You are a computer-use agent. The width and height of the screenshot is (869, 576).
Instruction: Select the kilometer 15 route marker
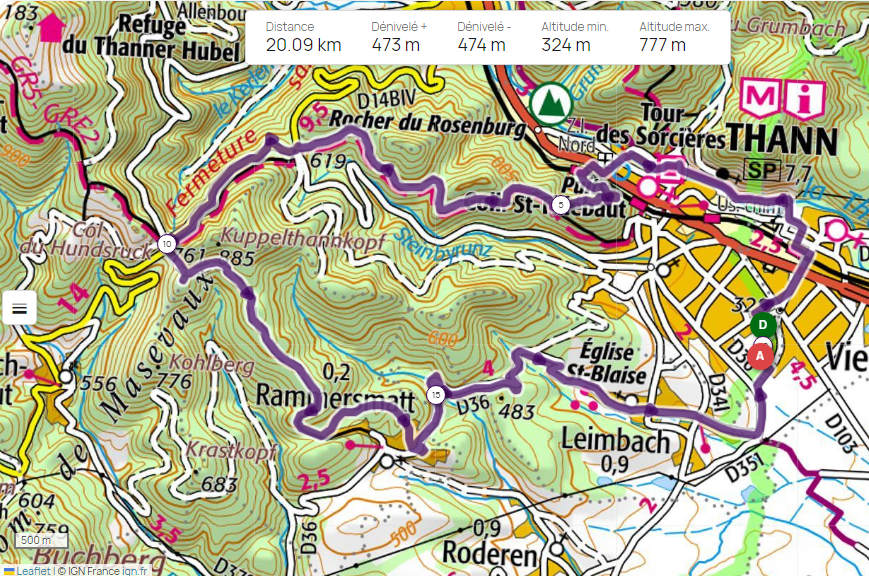(436, 395)
